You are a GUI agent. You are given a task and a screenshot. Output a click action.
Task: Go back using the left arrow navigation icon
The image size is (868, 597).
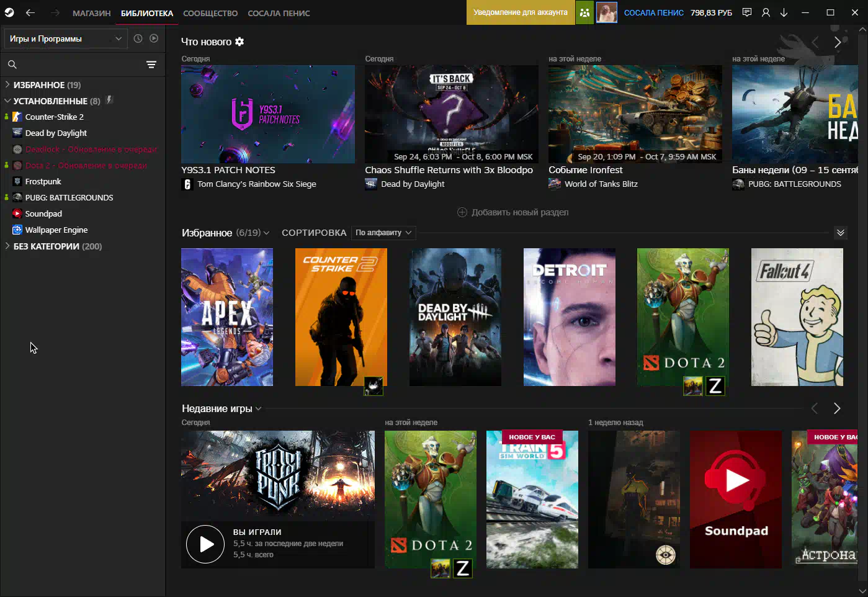pos(30,12)
